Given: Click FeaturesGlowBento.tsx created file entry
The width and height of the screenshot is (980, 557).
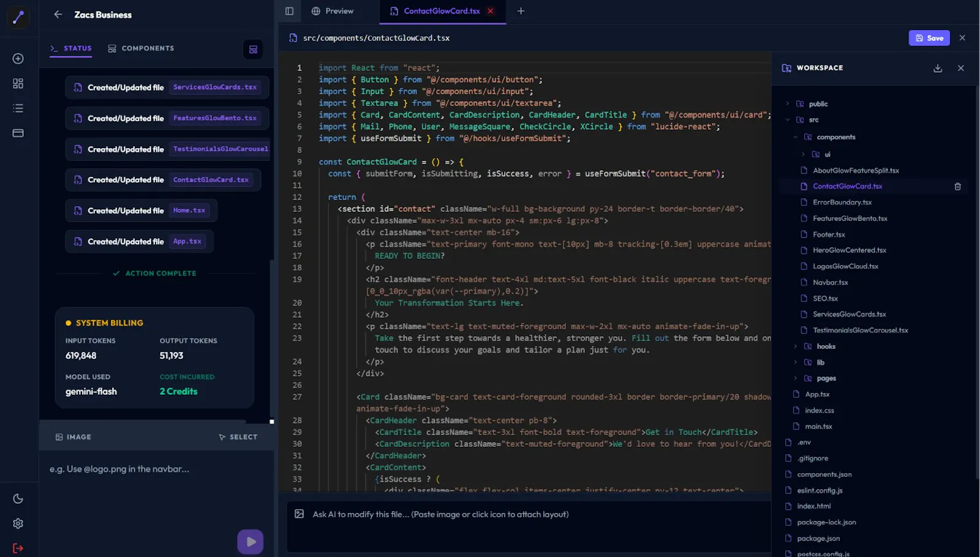Looking at the screenshot, I should [167, 118].
